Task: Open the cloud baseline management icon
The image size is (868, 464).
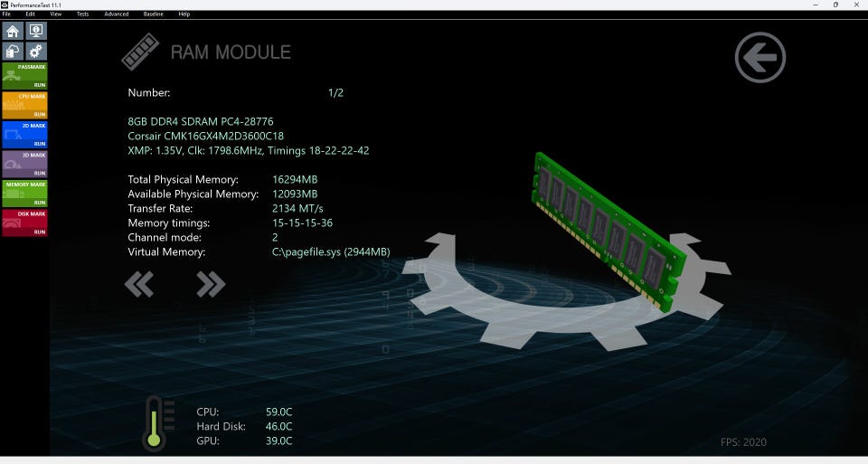Action: 13,52
